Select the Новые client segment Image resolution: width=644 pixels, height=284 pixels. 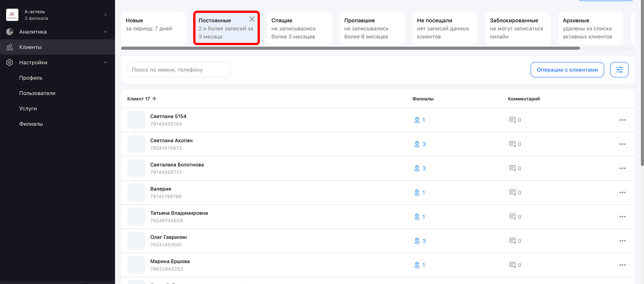(x=154, y=28)
